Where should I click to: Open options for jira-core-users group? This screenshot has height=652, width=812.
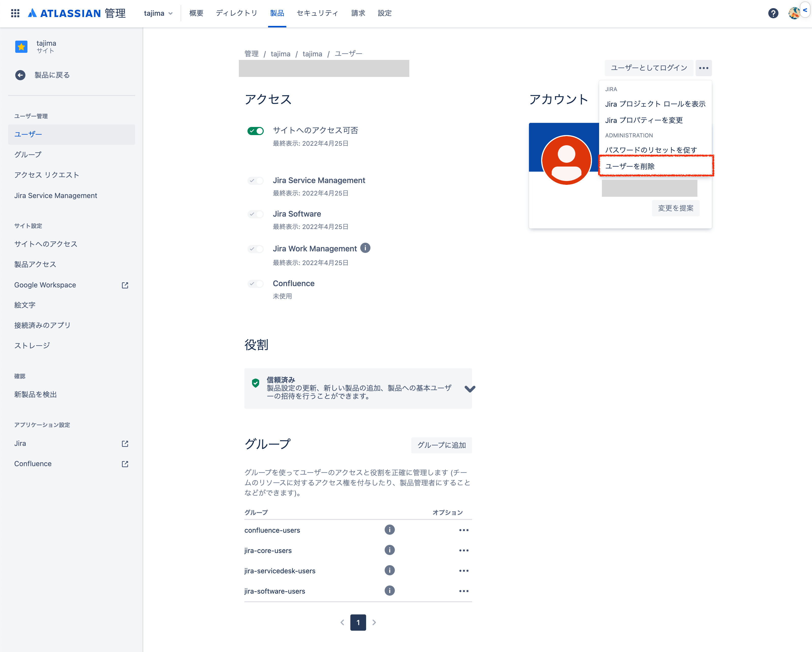[x=464, y=550]
